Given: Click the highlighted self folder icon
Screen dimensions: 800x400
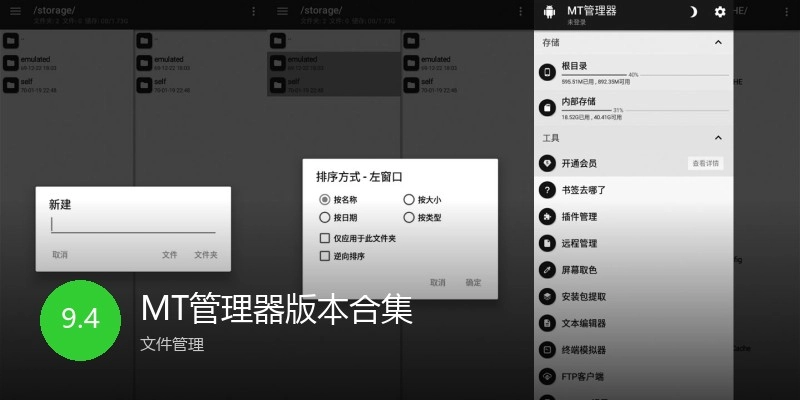Looking at the screenshot, I should tap(278, 85).
